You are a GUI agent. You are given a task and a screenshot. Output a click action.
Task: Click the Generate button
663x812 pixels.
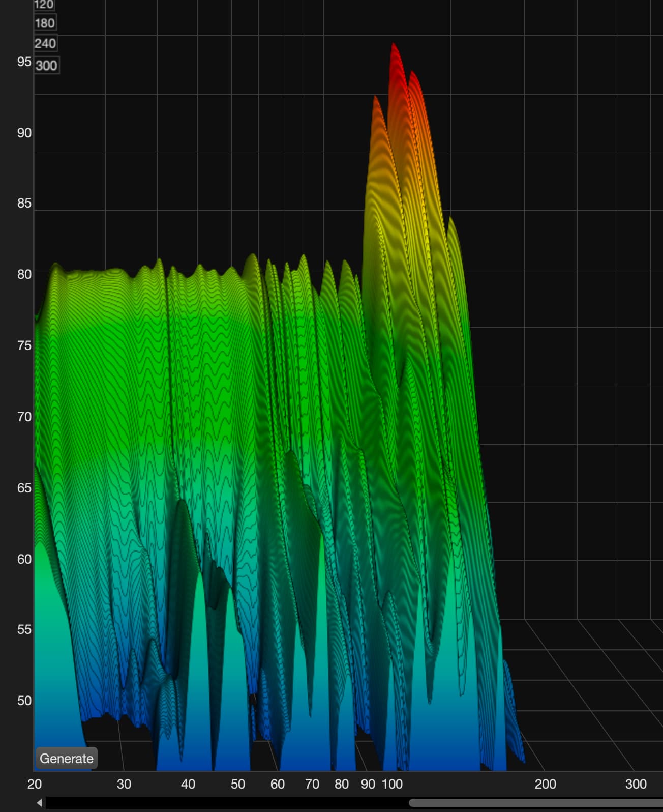(x=66, y=759)
